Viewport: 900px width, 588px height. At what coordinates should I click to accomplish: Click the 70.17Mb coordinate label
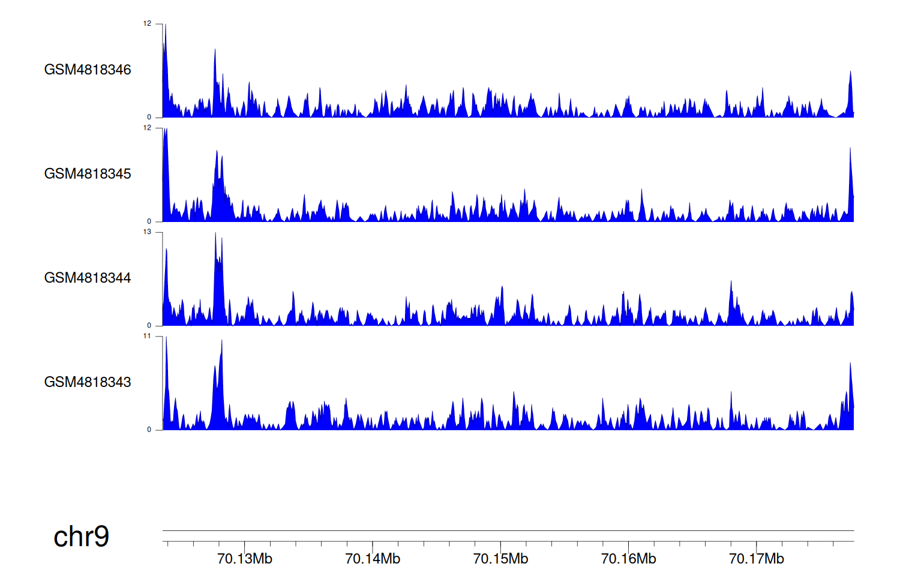click(x=756, y=559)
